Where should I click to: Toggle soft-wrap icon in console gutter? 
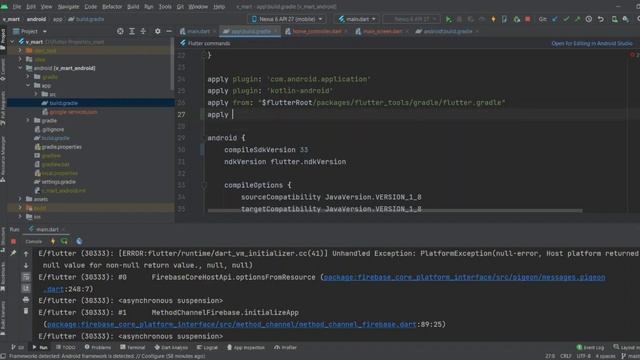pyautogui.click(x=26, y=277)
